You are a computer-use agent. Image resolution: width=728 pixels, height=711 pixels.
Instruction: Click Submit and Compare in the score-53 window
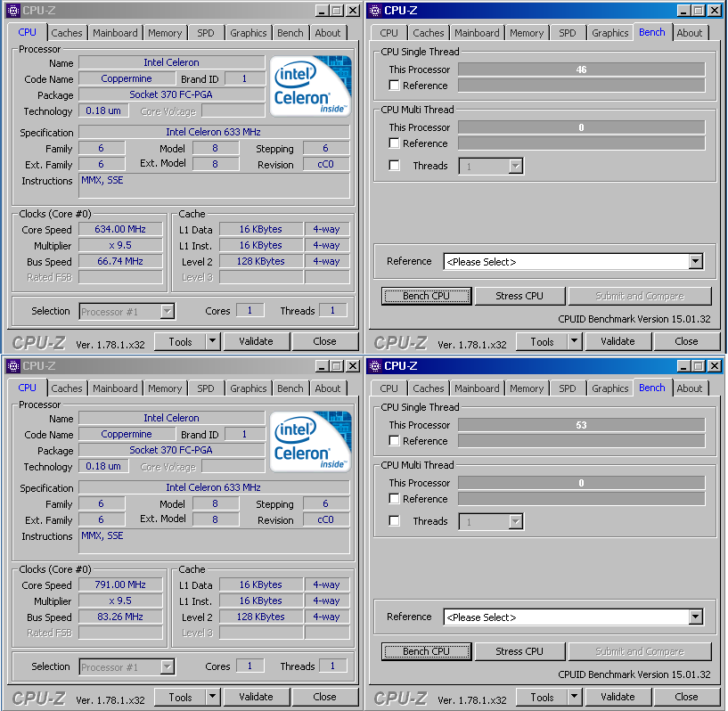click(640, 651)
